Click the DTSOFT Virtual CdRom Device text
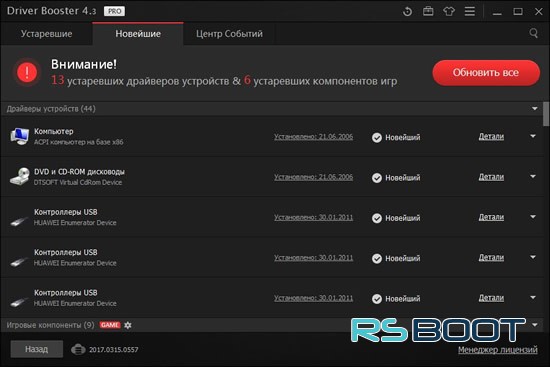550x367 pixels. click(78, 182)
